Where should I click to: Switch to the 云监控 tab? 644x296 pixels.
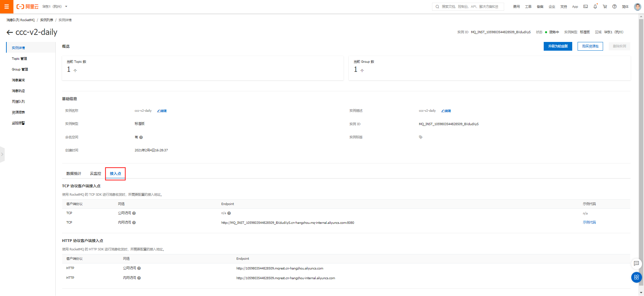tap(95, 174)
